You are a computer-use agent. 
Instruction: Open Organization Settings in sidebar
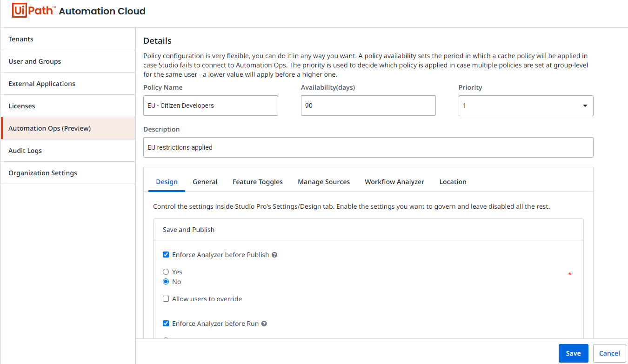coord(68,173)
